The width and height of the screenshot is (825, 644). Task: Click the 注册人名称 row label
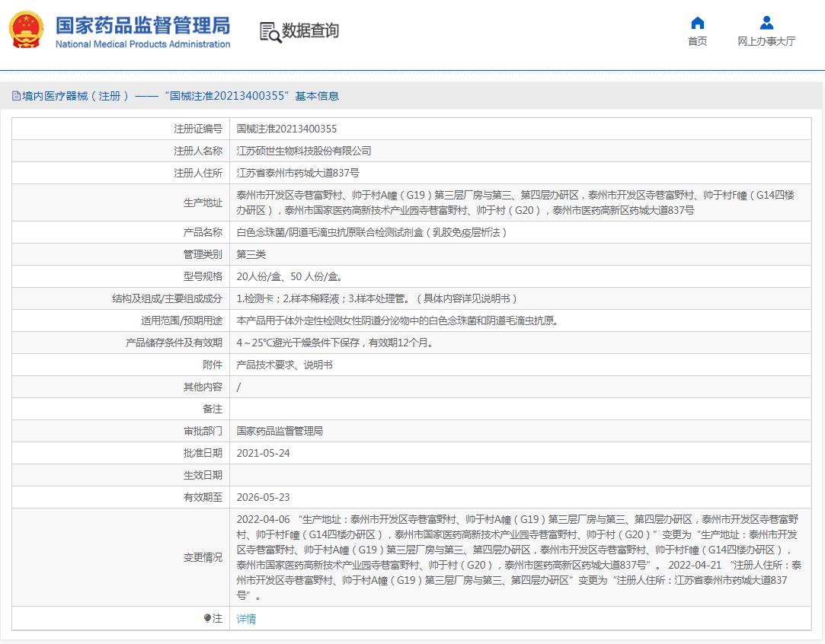[x=198, y=151]
